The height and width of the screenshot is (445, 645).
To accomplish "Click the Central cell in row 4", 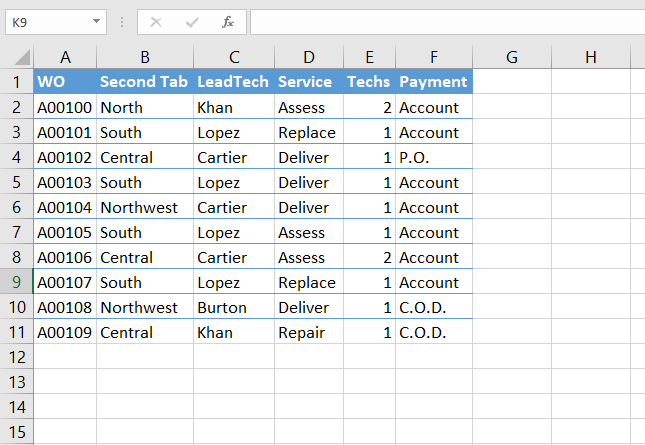I will click(145, 157).
